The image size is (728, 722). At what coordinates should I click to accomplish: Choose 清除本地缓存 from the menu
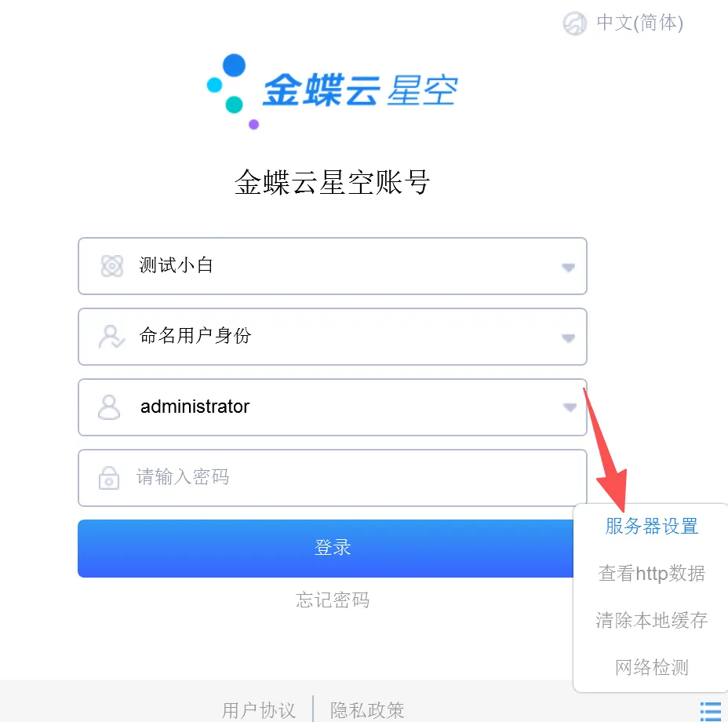pyautogui.click(x=651, y=620)
